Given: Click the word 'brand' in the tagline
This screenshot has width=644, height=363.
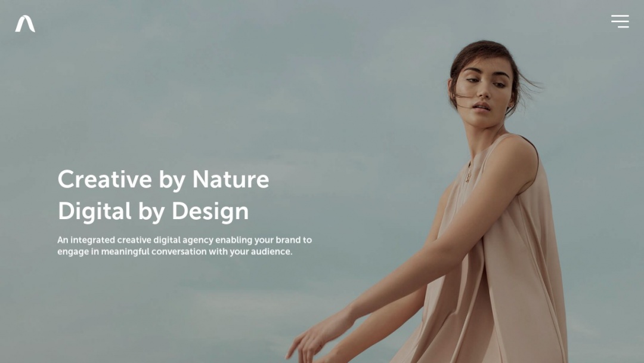Looking at the screenshot, I should [288, 239].
